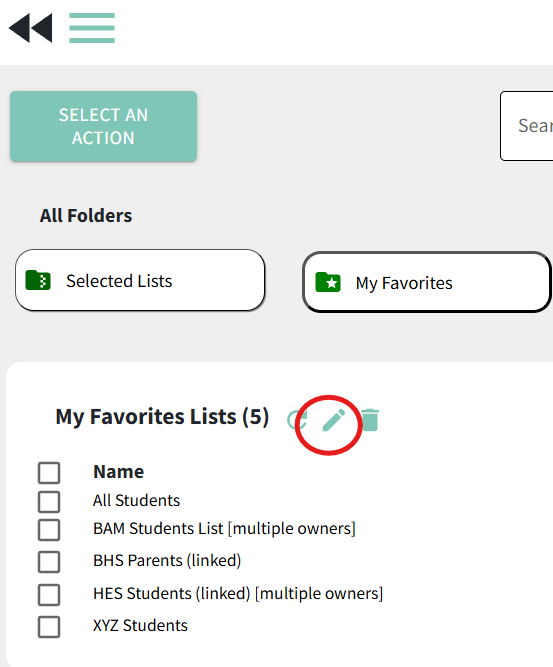Click the double-arrow back icon
This screenshot has height=667, width=553.
31,28
